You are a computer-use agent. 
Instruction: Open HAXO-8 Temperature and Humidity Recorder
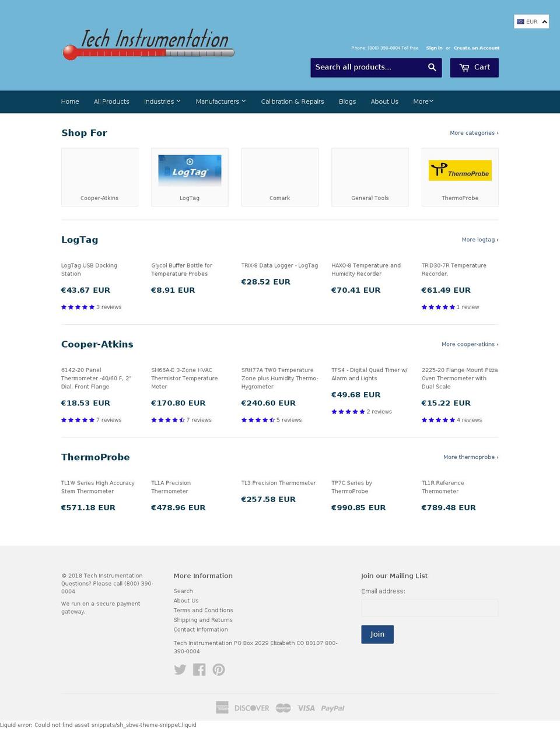click(366, 269)
